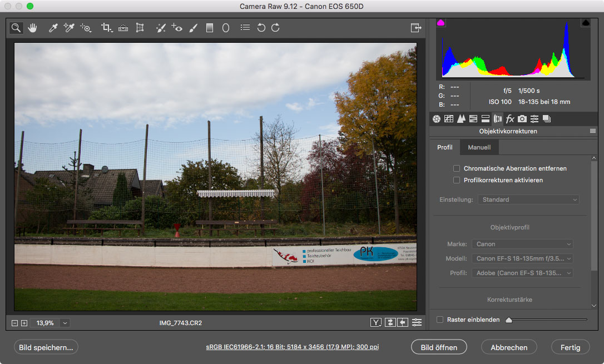Switch to the Profil tab
Screen dimensions: 604x364
coord(445,147)
